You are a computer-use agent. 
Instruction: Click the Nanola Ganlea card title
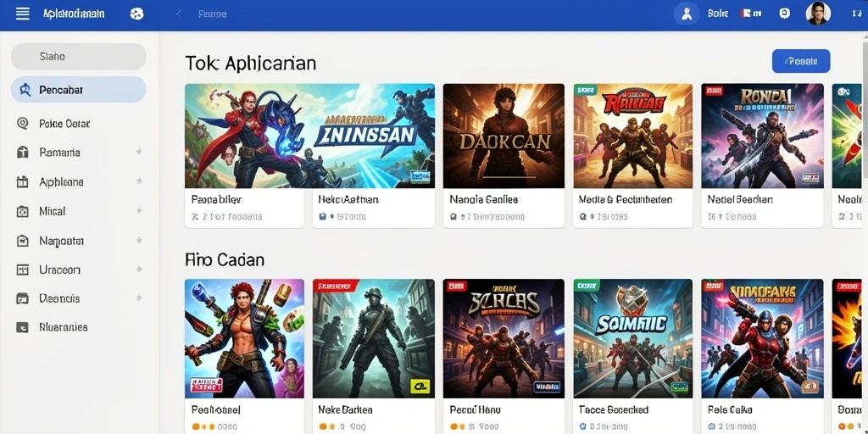484,199
